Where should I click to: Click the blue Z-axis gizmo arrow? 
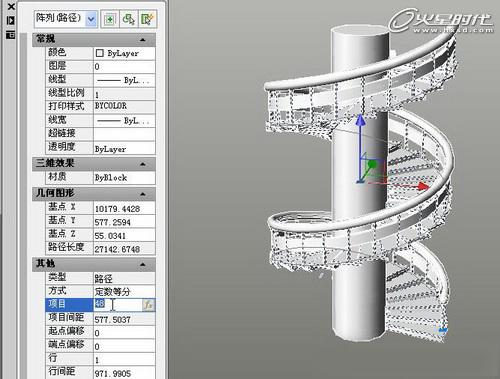(360, 121)
